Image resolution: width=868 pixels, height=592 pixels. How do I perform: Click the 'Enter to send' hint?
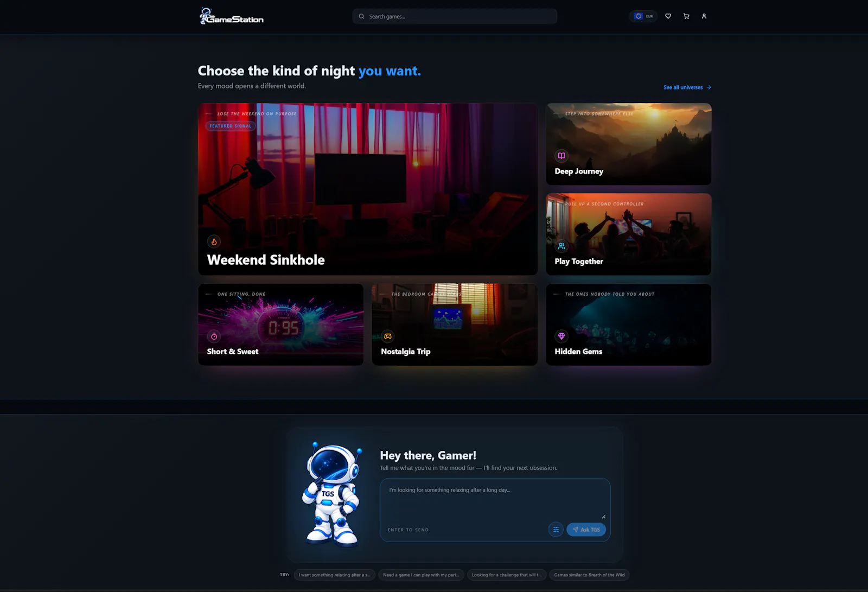click(x=408, y=530)
